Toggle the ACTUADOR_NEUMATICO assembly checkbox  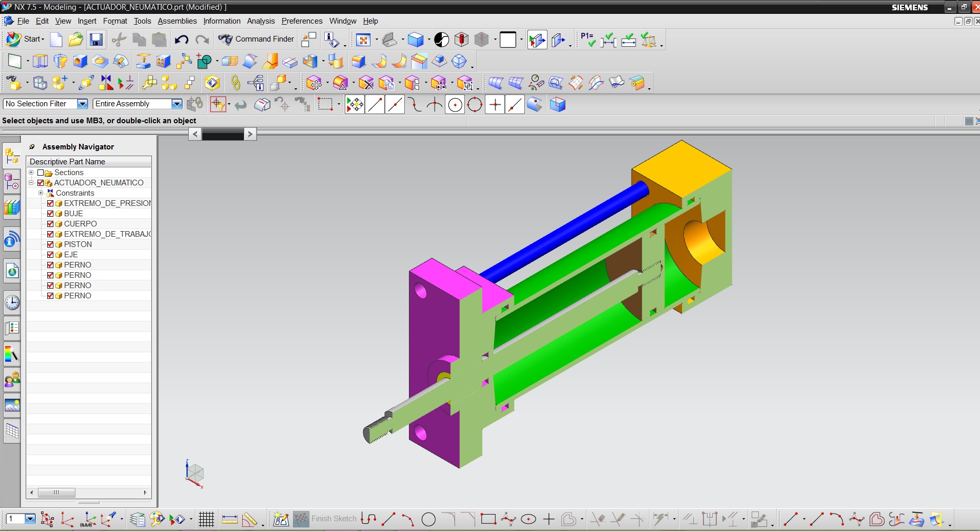click(41, 183)
